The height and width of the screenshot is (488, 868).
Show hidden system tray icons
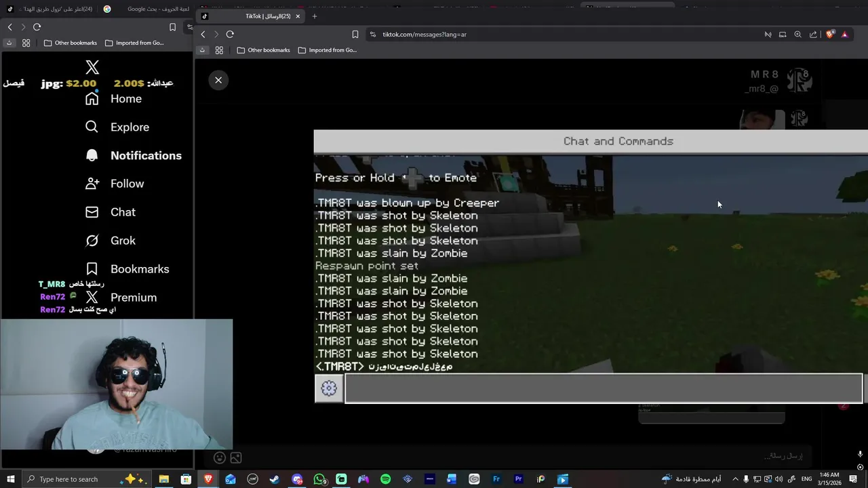(735, 479)
